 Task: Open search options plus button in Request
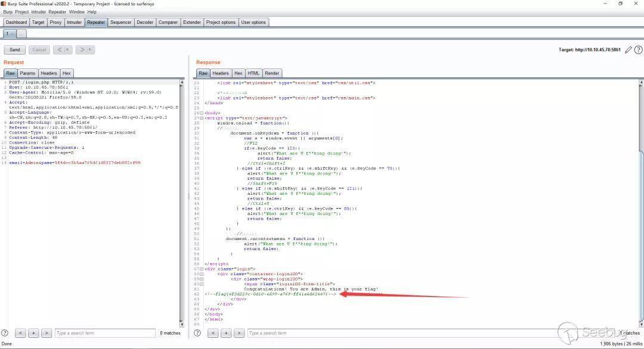pos(33,333)
